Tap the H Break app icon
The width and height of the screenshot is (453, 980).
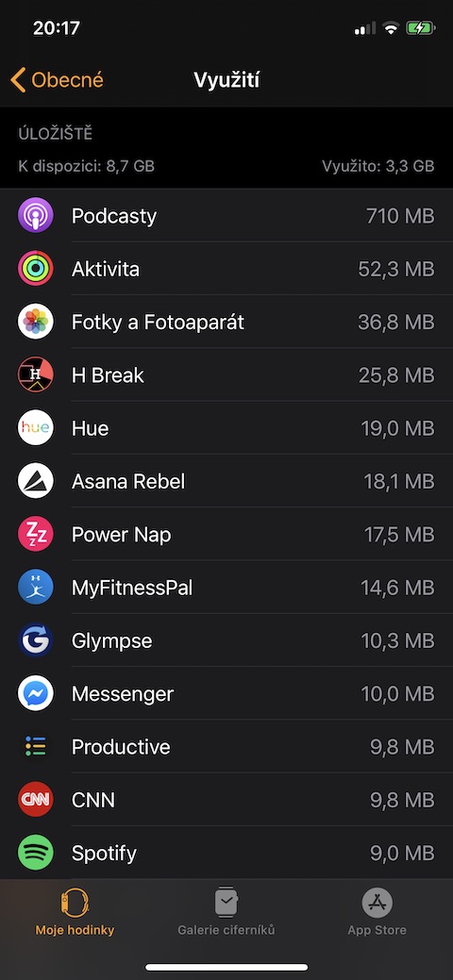35,375
